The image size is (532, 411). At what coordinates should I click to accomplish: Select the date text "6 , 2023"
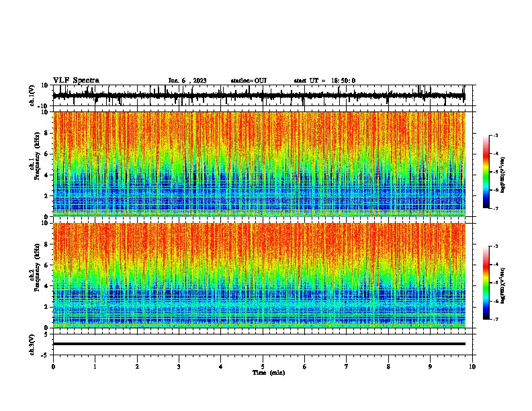193,81
